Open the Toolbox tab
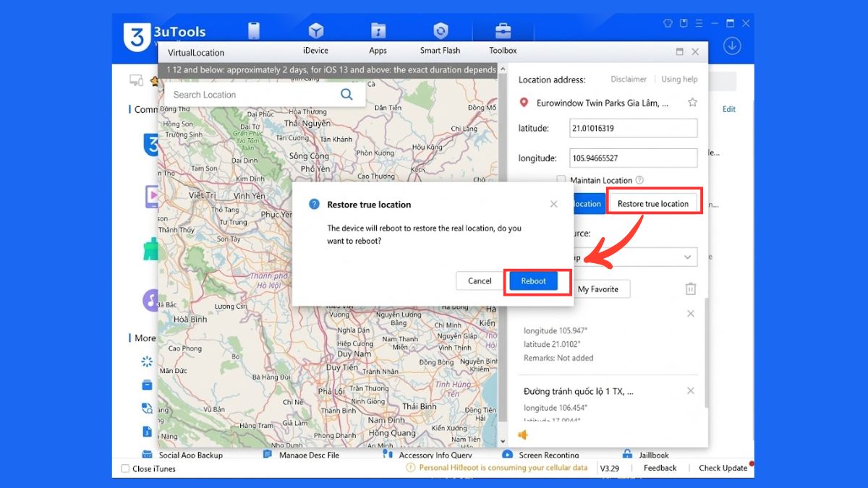This screenshot has height=488, width=868. (503, 51)
